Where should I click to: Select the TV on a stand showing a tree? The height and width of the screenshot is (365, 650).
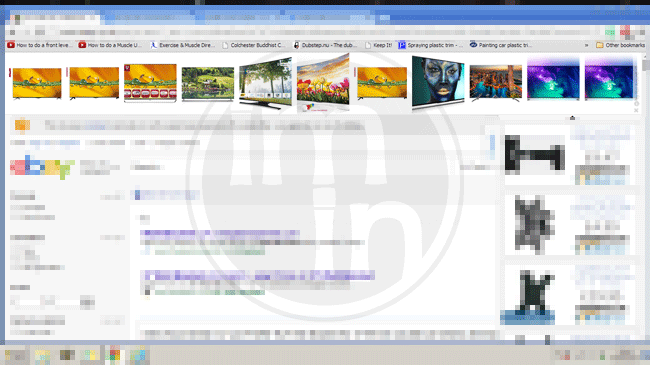[x=265, y=83]
